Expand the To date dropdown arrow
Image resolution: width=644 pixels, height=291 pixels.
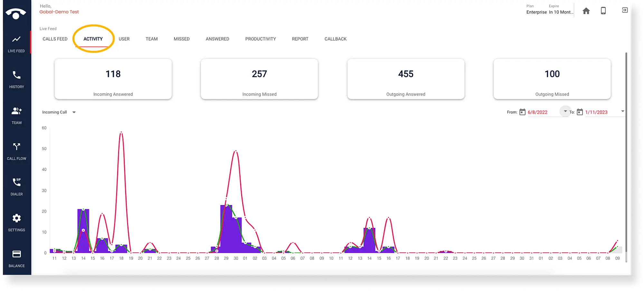(622, 111)
